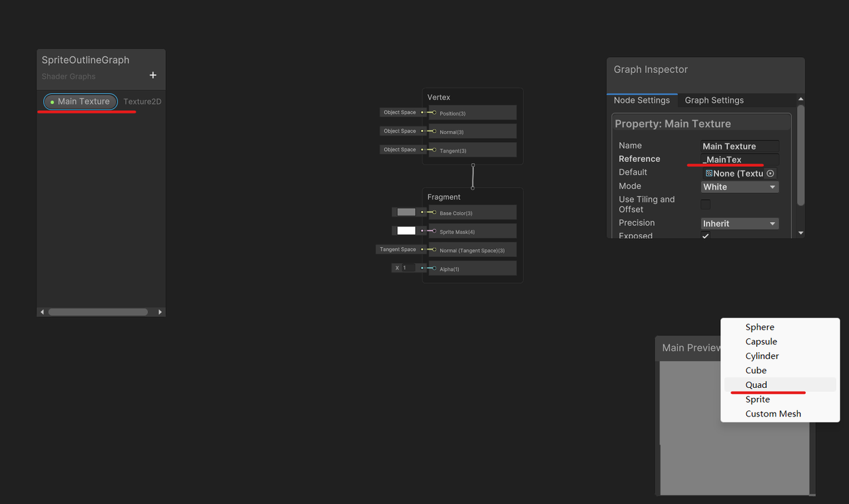849x504 pixels.
Task: Click the Base Color gray swatch
Action: [x=406, y=212]
